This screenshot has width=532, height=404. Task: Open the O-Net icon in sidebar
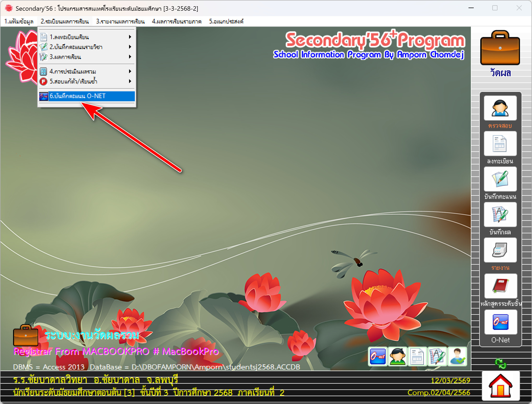click(x=500, y=322)
